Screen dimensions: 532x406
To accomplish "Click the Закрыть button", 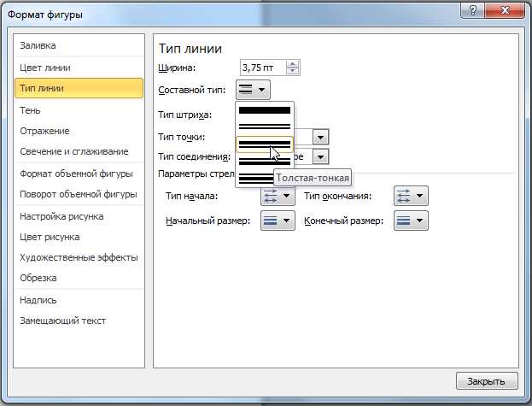I will (x=487, y=381).
